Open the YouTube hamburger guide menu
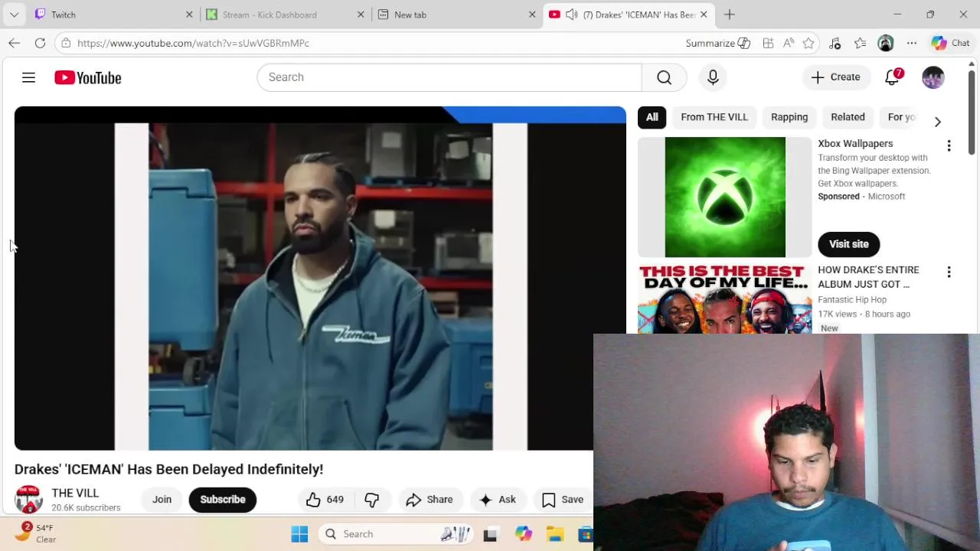 point(28,77)
